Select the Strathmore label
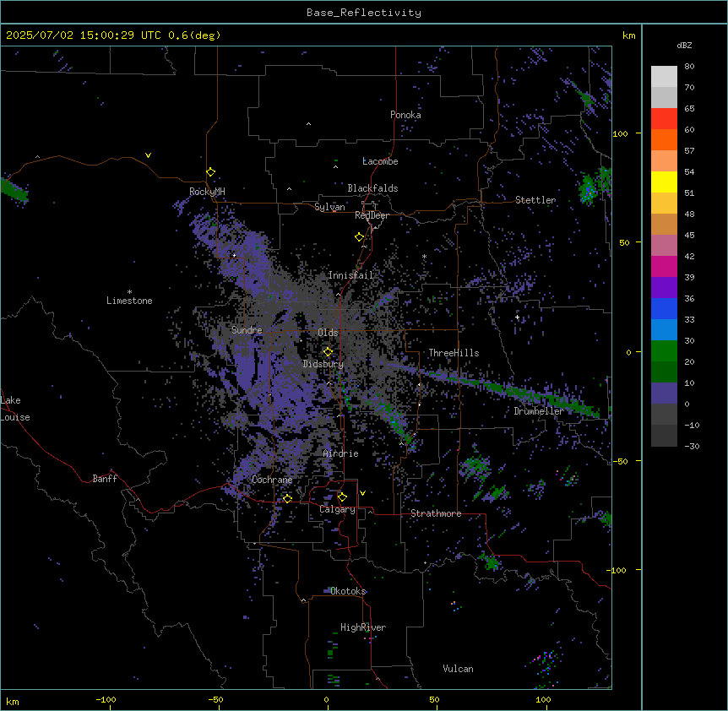Viewport: 728px width, 711px height. point(436,513)
